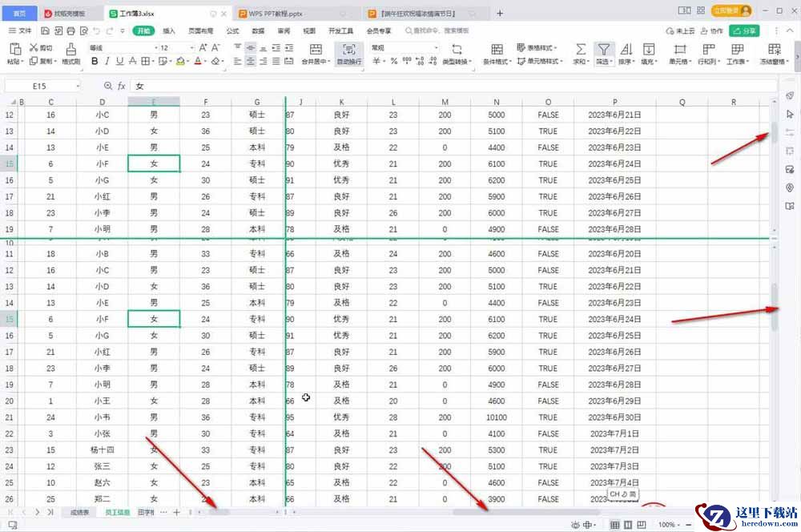This screenshot has width=801, height=532.
Task: Open the font size dropdown showing 12
Action: (x=192, y=47)
